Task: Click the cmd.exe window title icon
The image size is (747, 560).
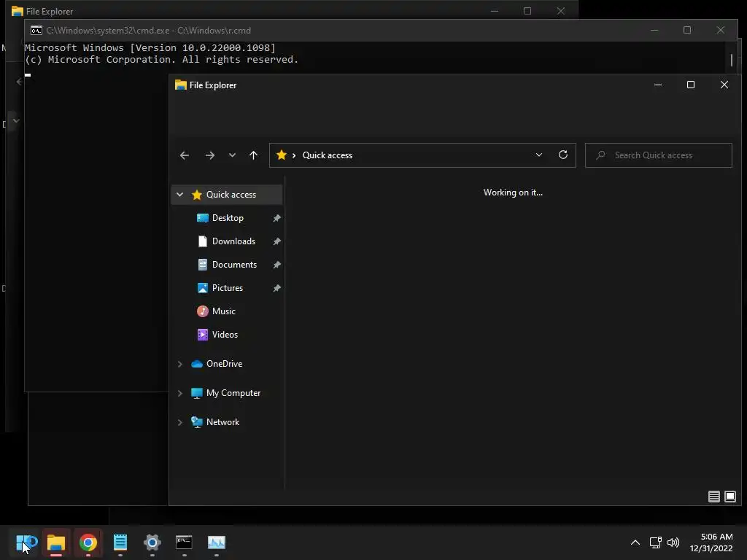Action: (36, 31)
